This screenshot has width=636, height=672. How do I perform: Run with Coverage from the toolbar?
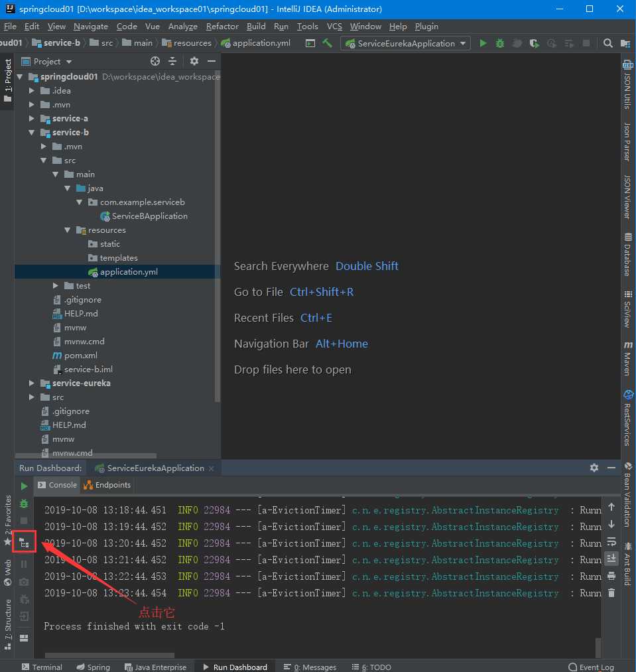tap(534, 43)
